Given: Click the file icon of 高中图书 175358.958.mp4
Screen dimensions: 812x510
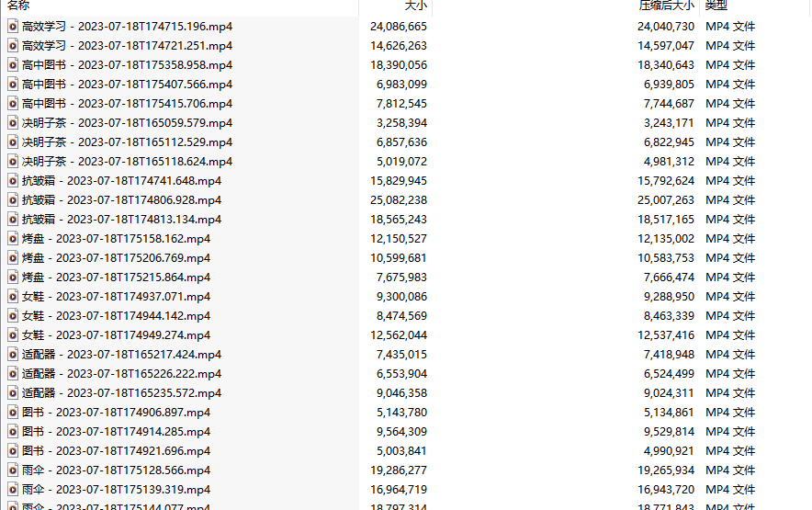Looking at the screenshot, I should coord(13,65).
